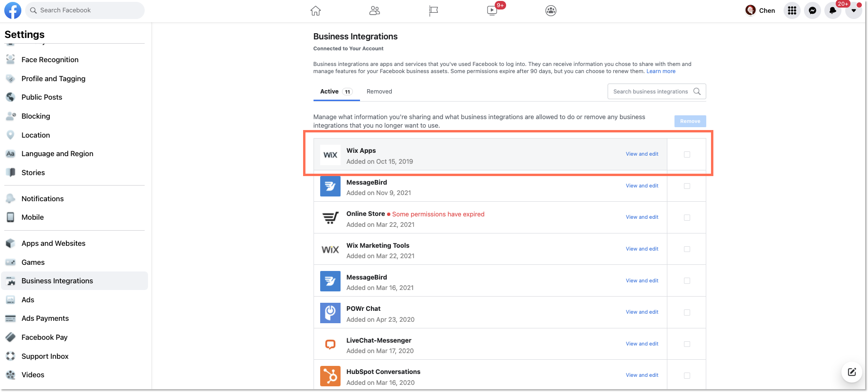Select the Wix Marketing Tools checkbox

click(x=687, y=249)
